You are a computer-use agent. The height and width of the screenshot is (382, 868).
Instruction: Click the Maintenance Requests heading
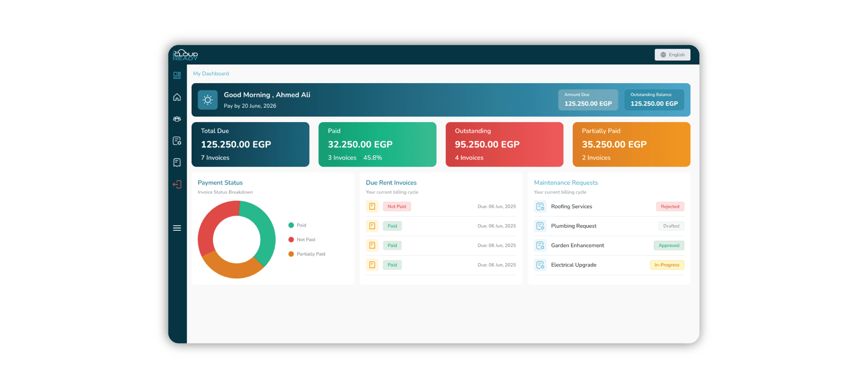click(x=566, y=183)
